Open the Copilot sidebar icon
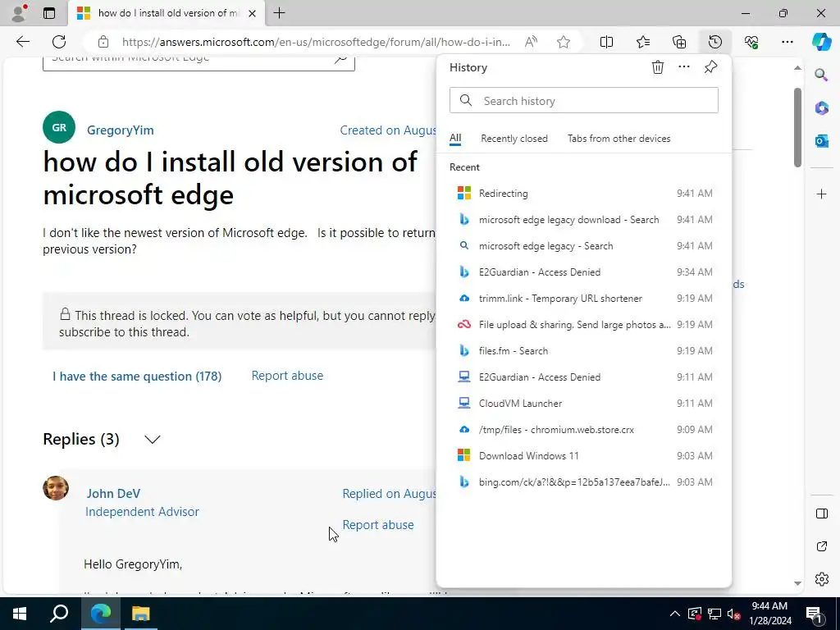Viewport: 840px width, 630px height. pyautogui.click(x=821, y=42)
